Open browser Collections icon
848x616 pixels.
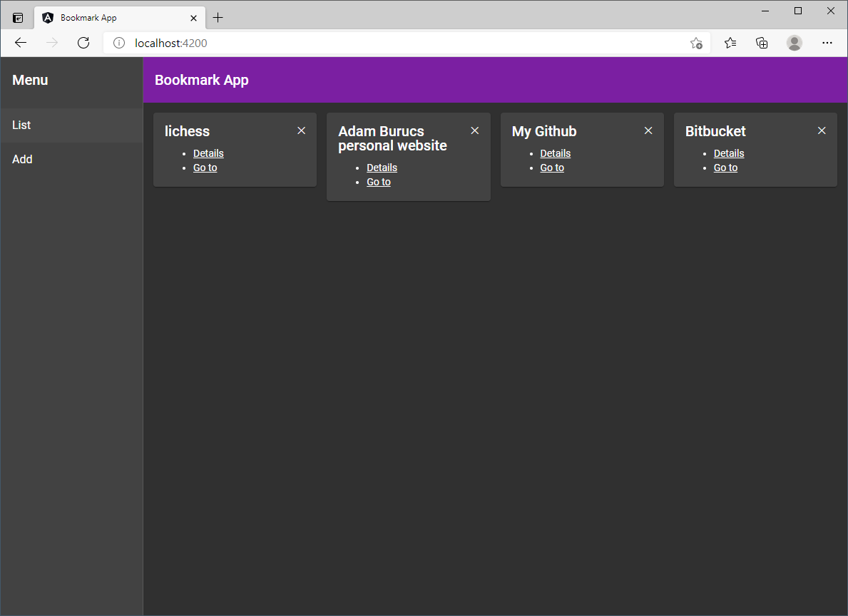[x=762, y=43]
